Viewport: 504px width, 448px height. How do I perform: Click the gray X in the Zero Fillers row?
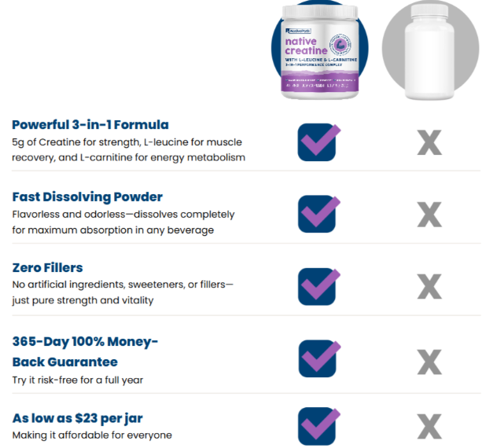pyautogui.click(x=429, y=285)
